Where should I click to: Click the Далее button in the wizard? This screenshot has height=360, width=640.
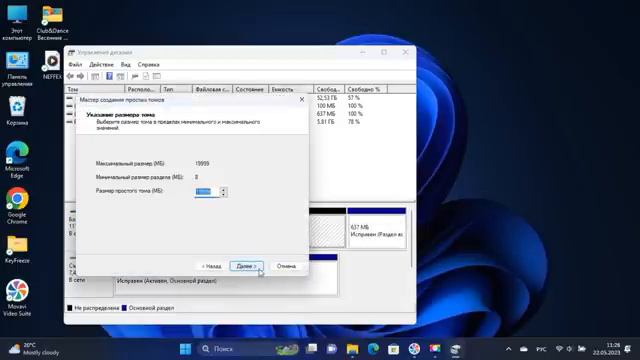click(x=247, y=266)
